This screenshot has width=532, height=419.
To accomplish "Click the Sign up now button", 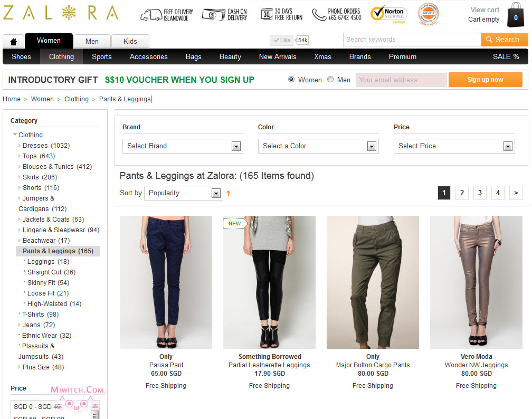I will (485, 80).
